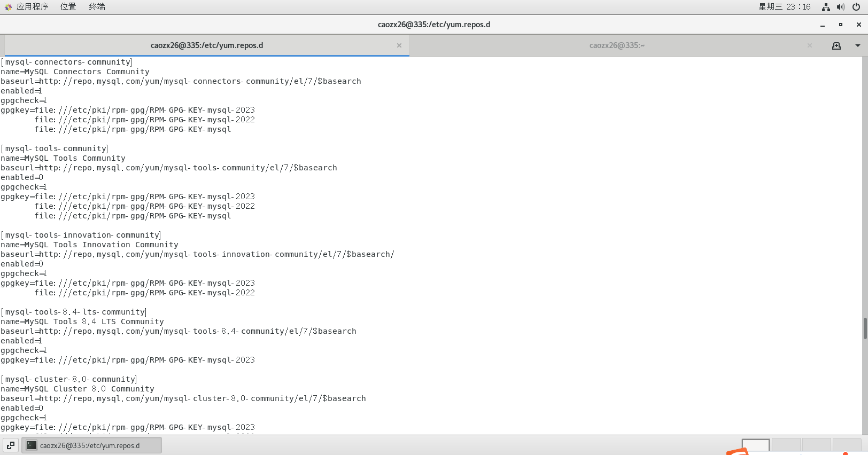868x455 pixels.
Task: Click line name=MySQL Tools 8.4 LTS Community
Action: [x=82, y=321]
